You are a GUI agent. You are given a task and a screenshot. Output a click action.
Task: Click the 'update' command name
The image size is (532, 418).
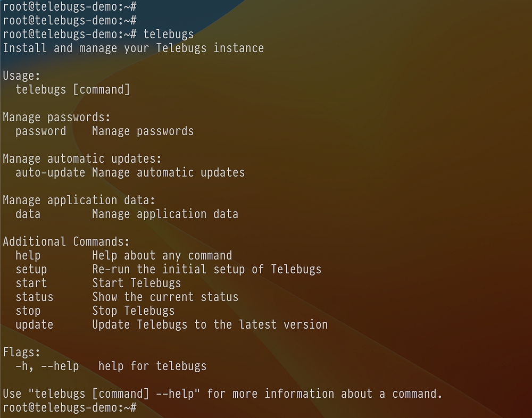coord(35,324)
